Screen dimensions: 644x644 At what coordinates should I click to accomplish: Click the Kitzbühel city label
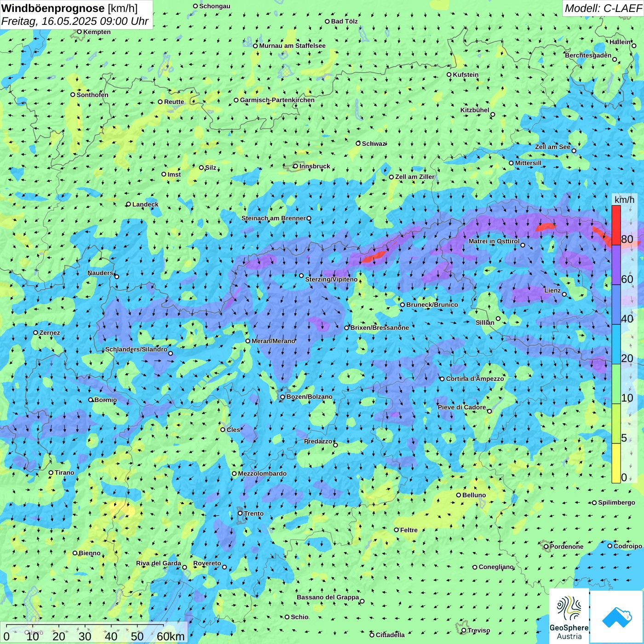tap(475, 110)
